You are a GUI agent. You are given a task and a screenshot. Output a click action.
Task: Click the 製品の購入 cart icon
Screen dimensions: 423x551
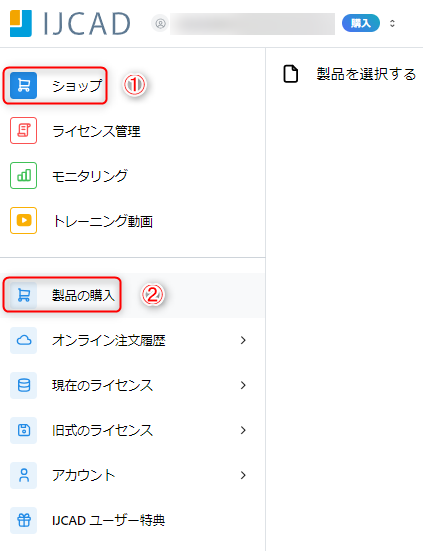pyautogui.click(x=24, y=295)
